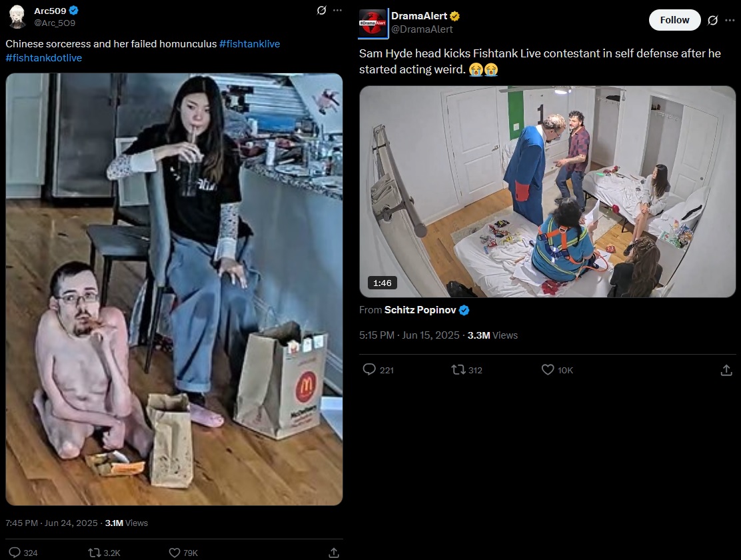Click the Grok icon on DramaAlert's post
Screen dimensions: 741x560
[712, 20]
